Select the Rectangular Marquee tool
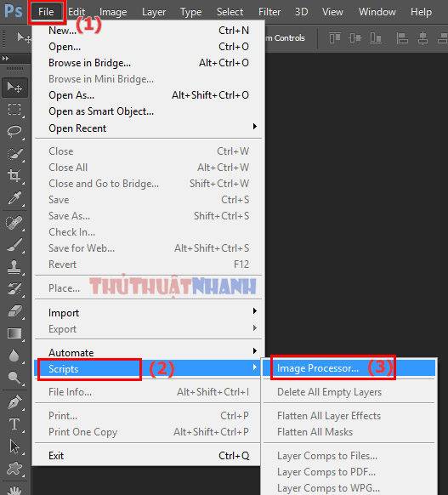Viewport: 448px width, 495px height. pyautogui.click(x=14, y=110)
